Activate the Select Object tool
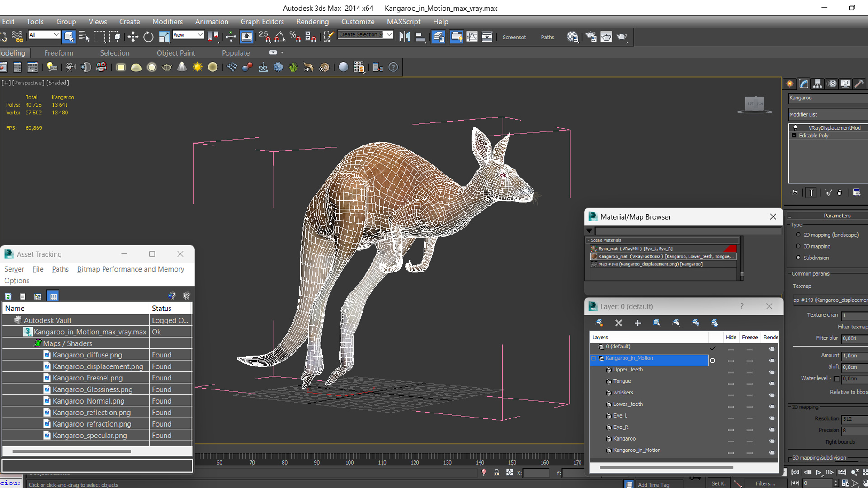 (x=69, y=37)
